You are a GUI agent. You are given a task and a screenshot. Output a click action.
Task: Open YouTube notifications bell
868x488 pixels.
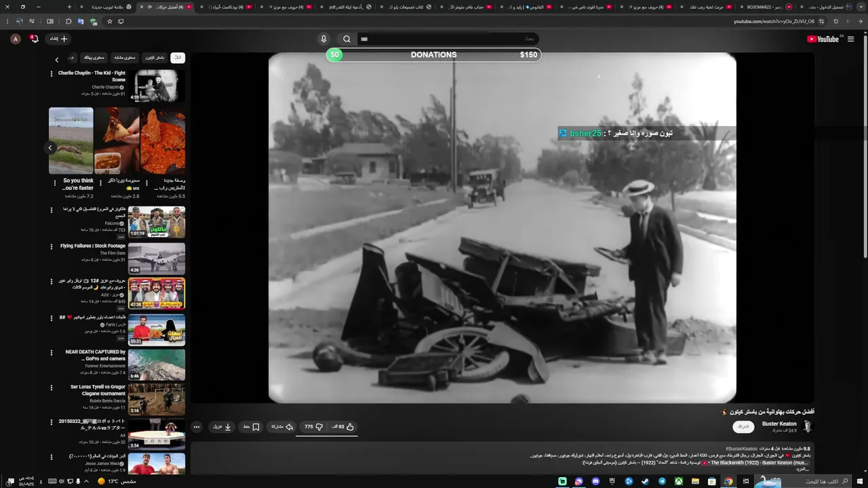pos(34,39)
